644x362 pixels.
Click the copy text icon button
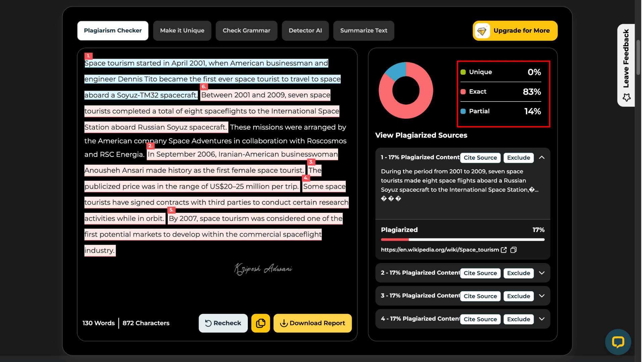260,323
